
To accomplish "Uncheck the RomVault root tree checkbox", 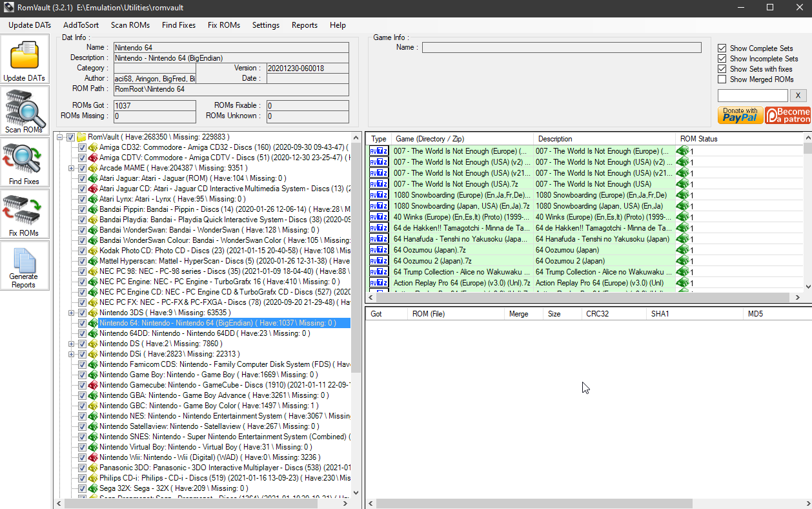I will [71, 137].
